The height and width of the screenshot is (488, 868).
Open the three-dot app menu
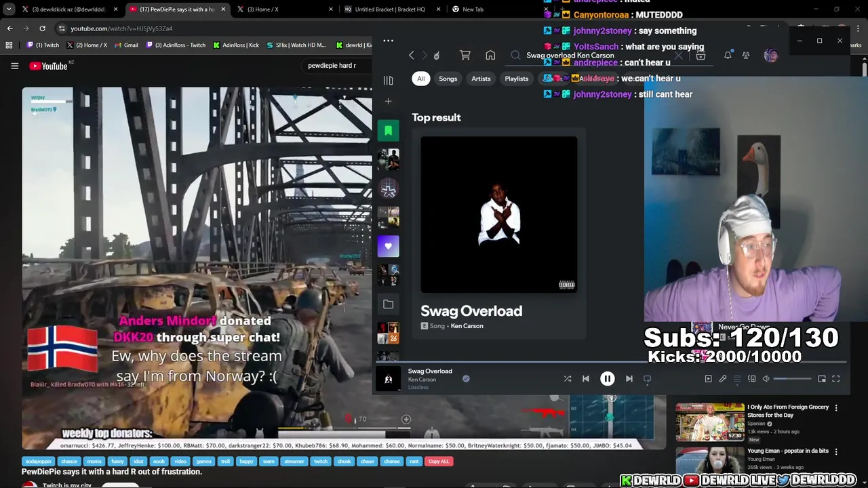(388, 41)
